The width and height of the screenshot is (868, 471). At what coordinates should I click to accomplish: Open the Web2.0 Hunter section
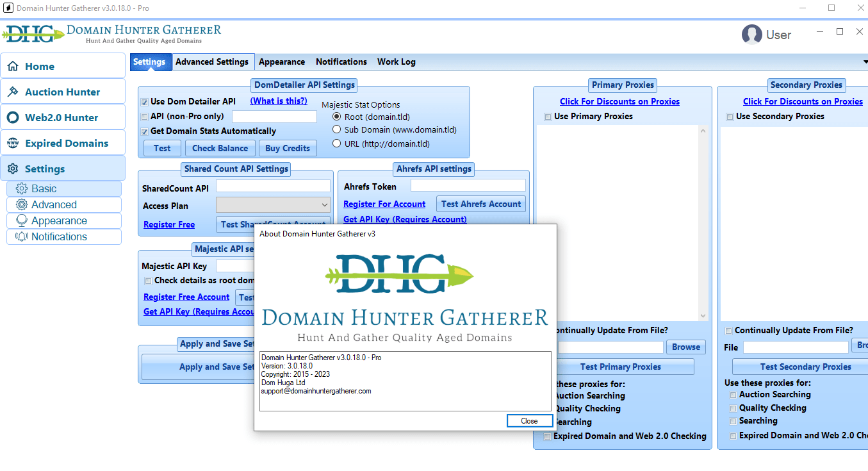63,117
